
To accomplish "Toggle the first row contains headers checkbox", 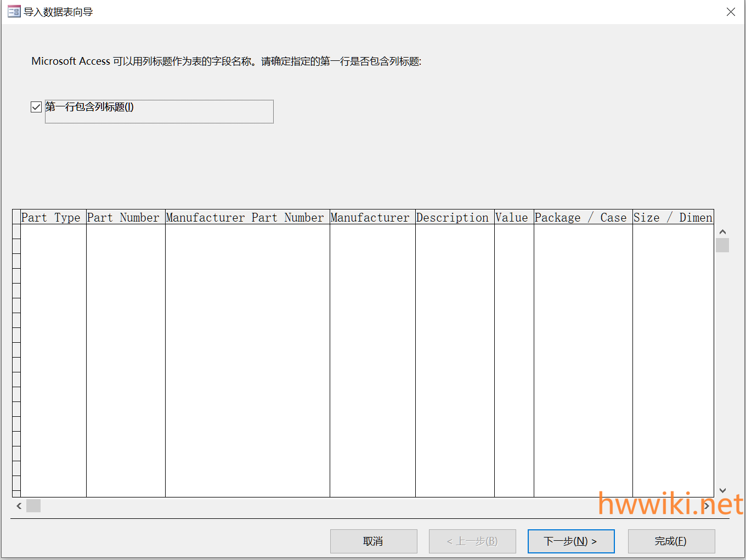I will point(36,107).
